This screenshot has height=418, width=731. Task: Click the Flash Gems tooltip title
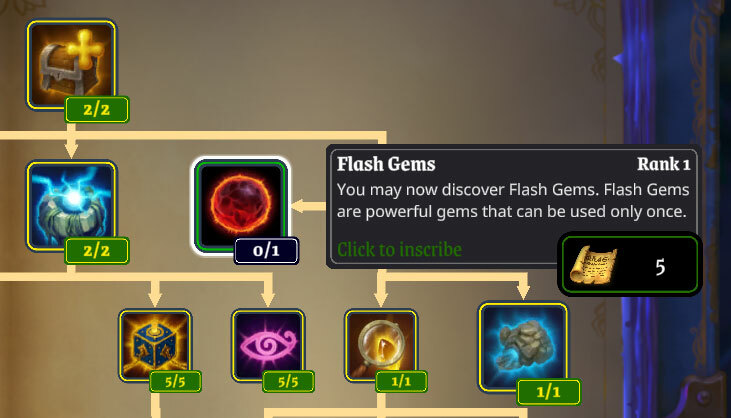point(386,164)
